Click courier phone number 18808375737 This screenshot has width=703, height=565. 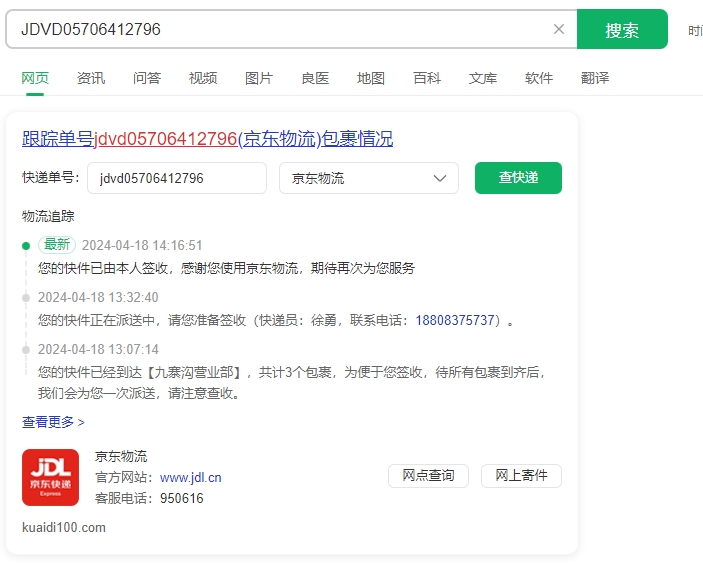coord(455,320)
